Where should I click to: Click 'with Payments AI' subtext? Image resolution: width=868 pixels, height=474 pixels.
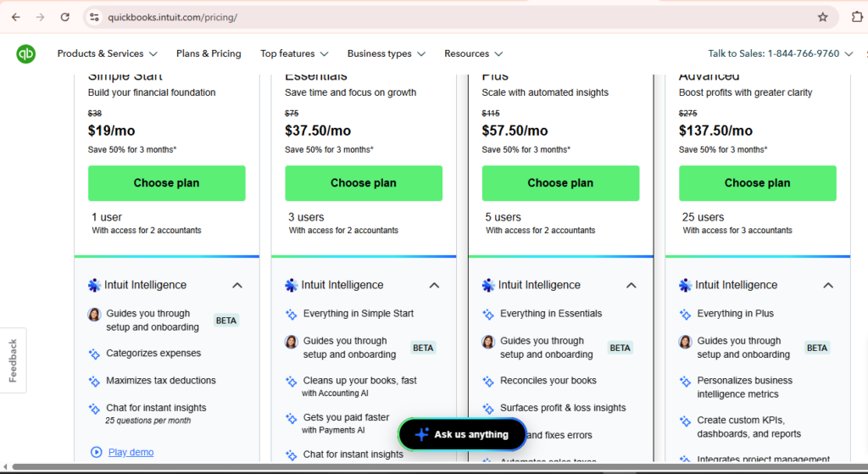pyautogui.click(x=333, y=430)
